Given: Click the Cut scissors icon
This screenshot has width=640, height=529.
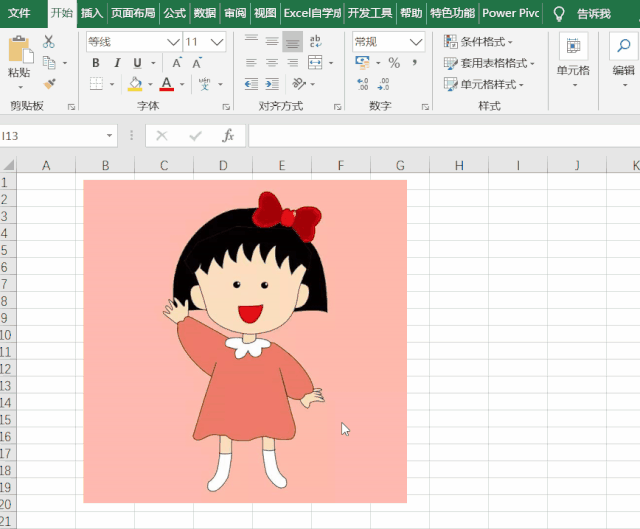Looking at the screenshot, I should pos(49,41).
